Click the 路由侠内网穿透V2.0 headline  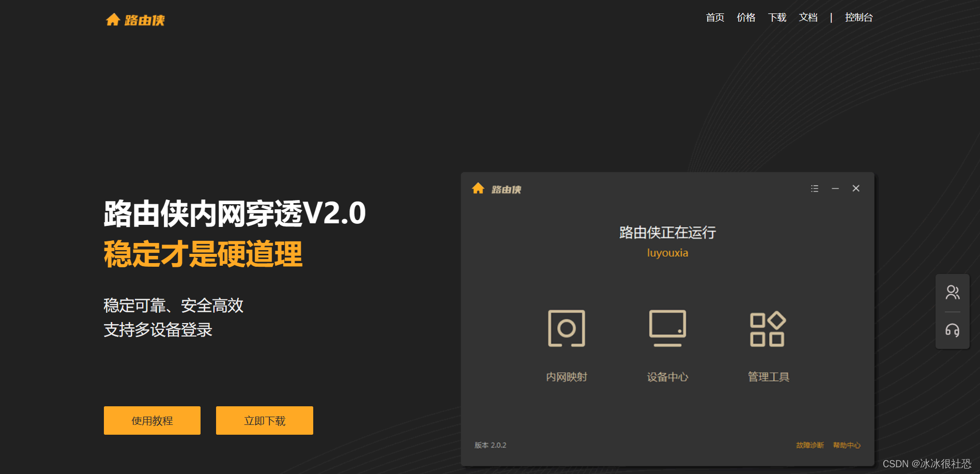(235, 213)
